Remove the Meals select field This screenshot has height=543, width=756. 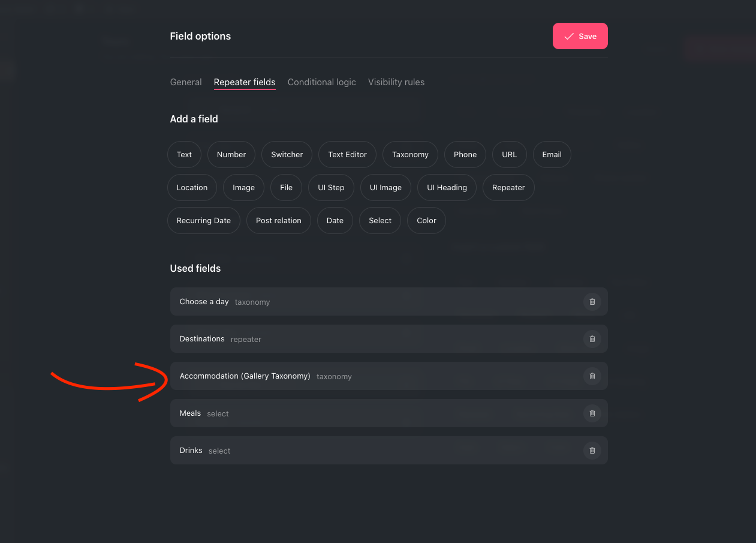(592, 413)
